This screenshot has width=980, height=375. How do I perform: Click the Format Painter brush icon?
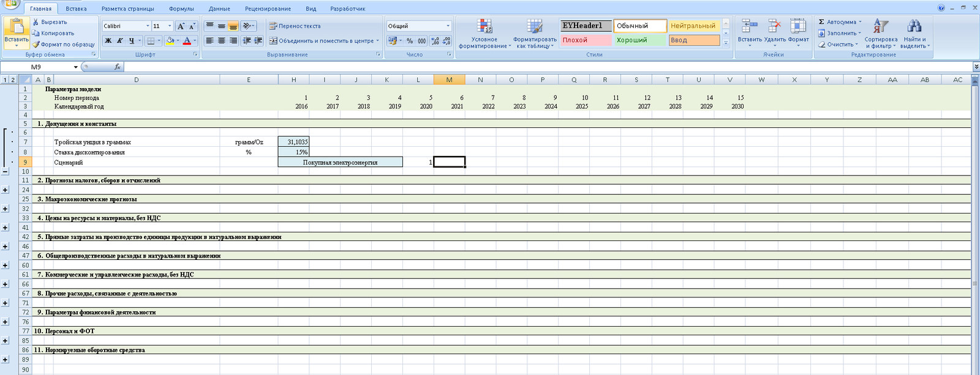[36, 44]
